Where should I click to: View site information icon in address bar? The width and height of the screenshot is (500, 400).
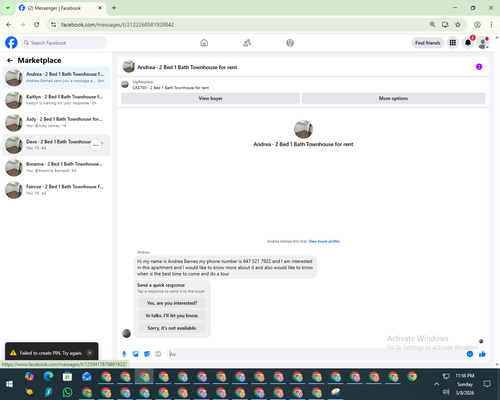pos(53,25)
